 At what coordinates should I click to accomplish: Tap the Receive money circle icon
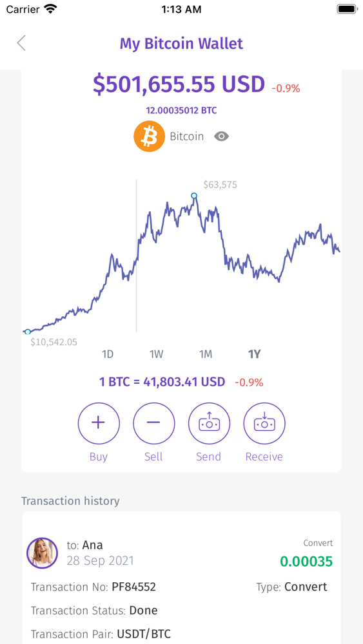264,424
